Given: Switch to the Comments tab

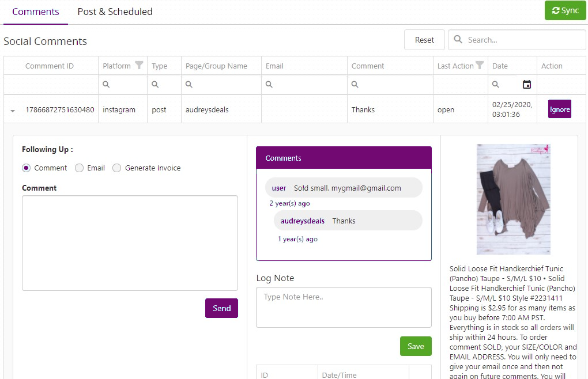Looking at the screenshot, I should 36,12.
